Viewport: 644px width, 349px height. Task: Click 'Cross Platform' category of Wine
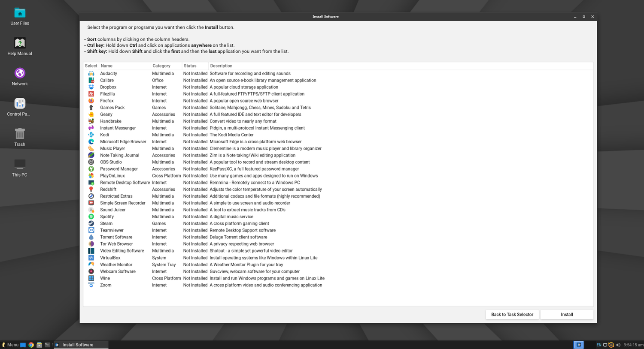click(x=167, y=278)
